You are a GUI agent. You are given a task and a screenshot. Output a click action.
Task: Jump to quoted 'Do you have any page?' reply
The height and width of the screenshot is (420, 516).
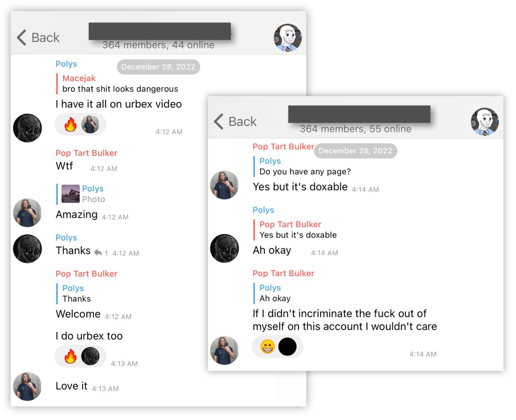point(305,166)
